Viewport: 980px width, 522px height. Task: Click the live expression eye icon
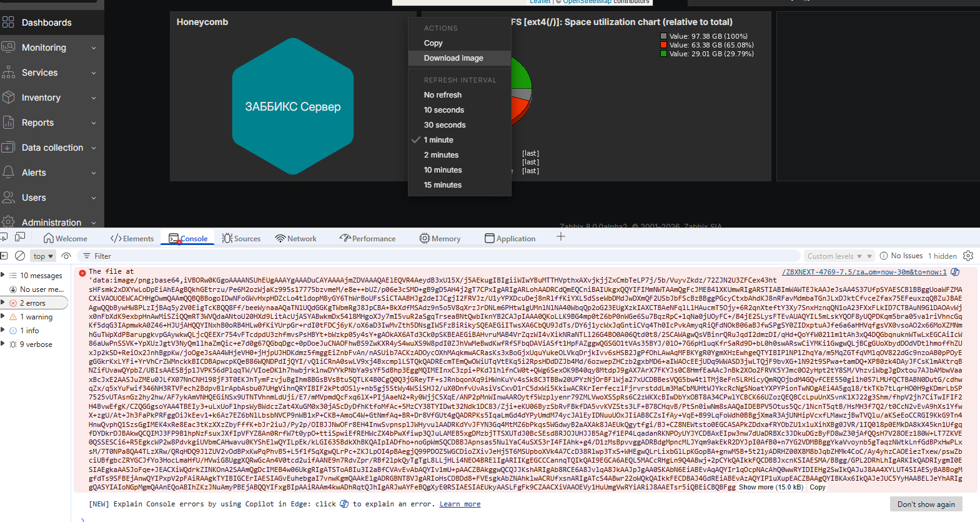click(66, 256)
